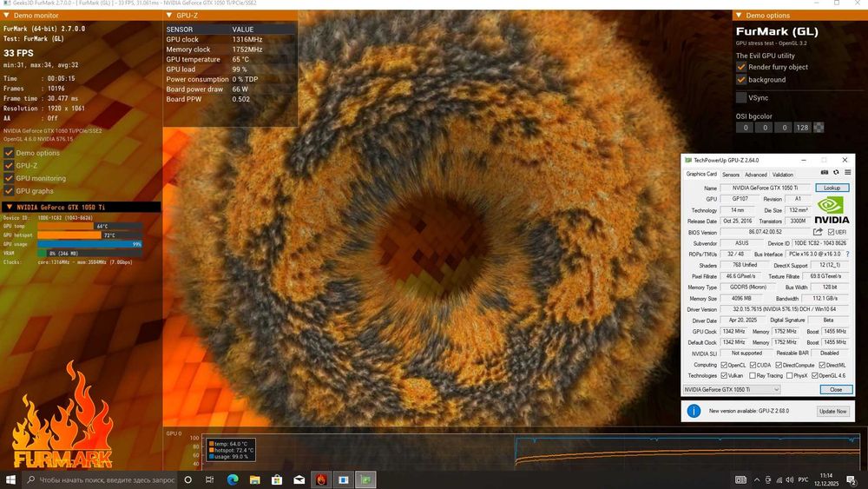Click the GPU-Z refresh icon
868x489 pixels.
(836, 173)
